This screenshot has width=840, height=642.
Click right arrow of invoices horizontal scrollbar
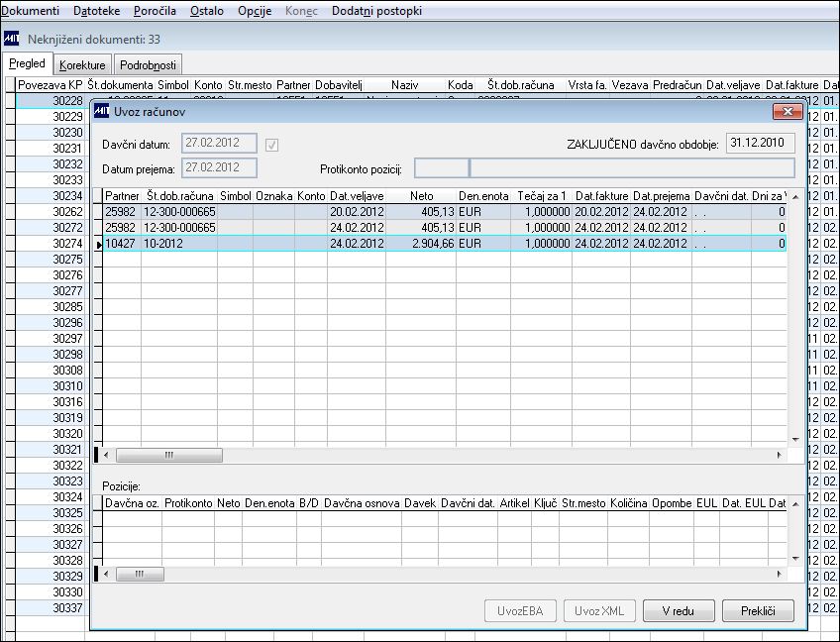(x=779, y=456)
